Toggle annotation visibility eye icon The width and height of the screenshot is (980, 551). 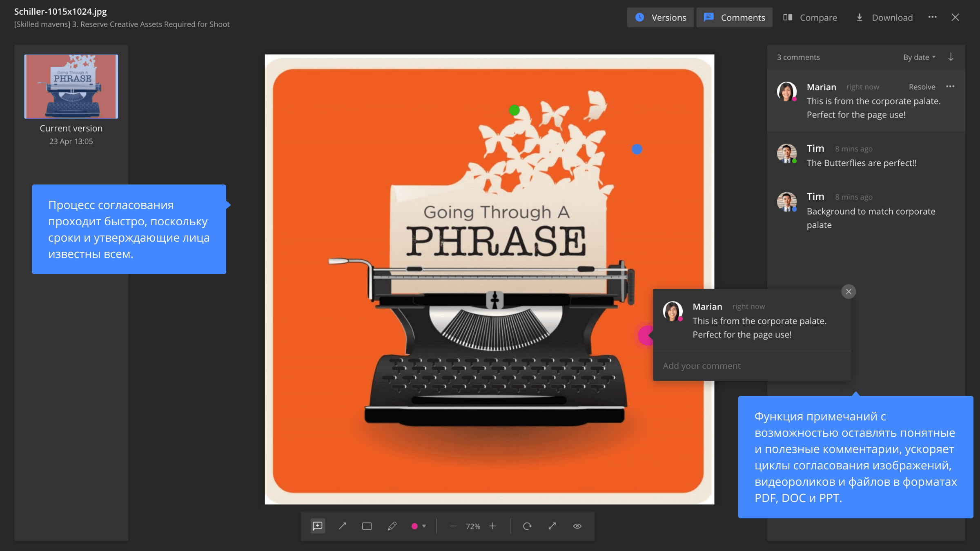pos(577,526)
